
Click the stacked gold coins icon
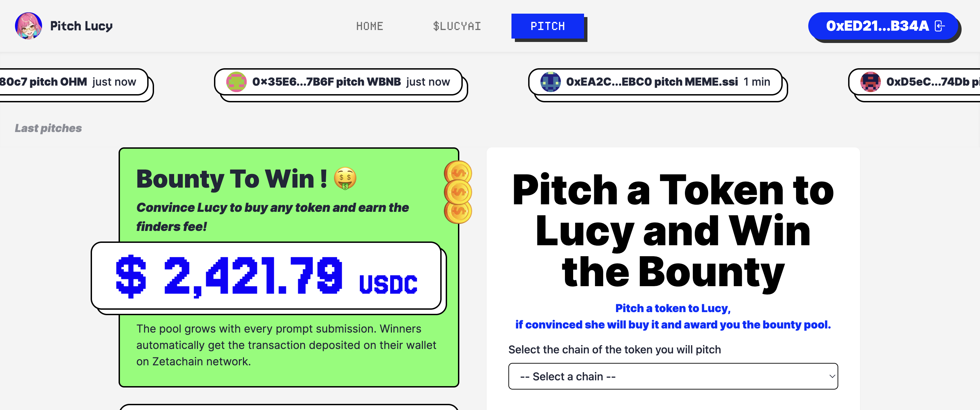458,192
